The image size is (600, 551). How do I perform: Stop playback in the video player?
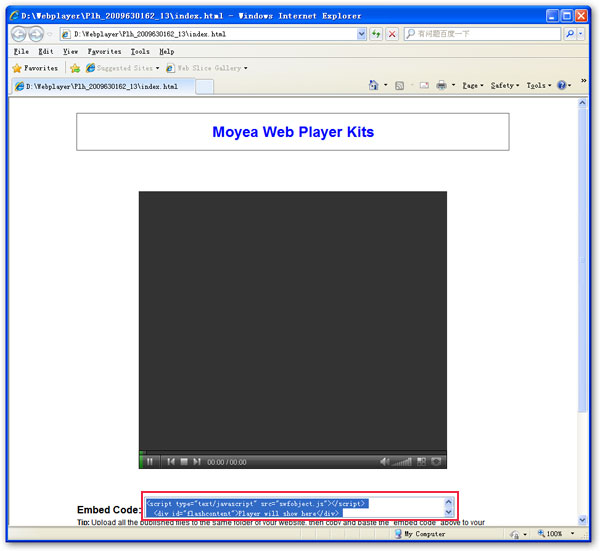(184, 461)
